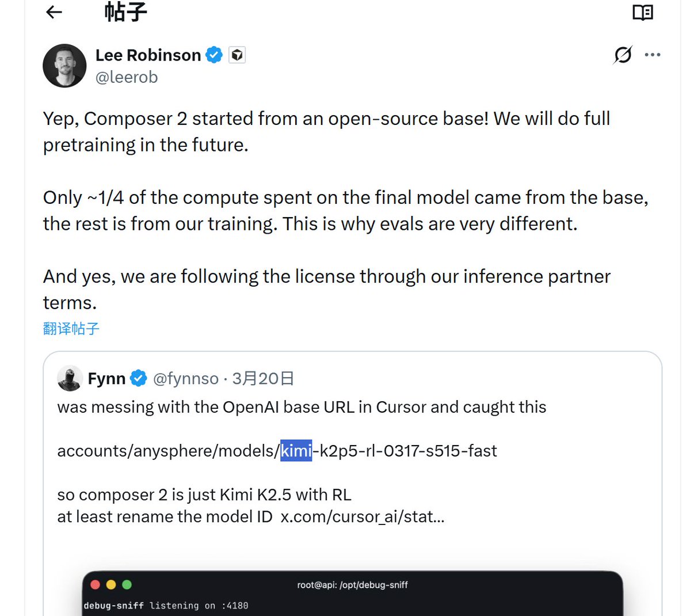The height and width of the screenshot is (616, 690).
Task: Open the @leerob handle link
Action: point(127,77)
